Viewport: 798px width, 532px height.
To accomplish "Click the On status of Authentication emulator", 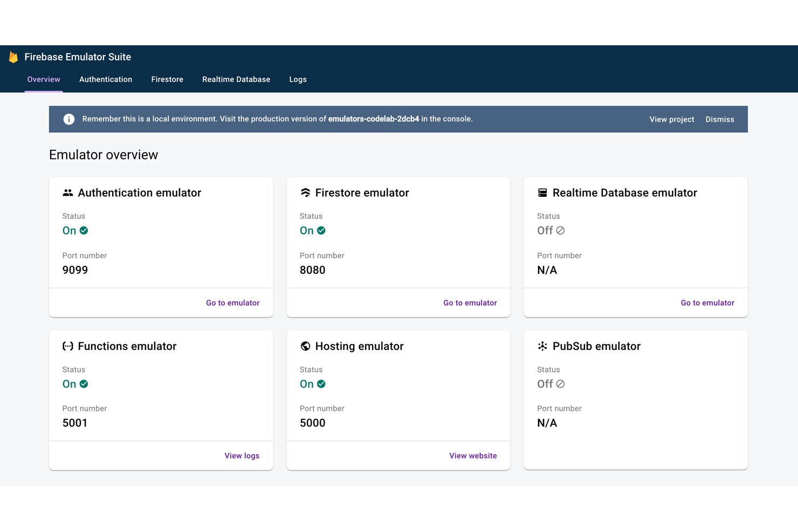I will (69, 231).
